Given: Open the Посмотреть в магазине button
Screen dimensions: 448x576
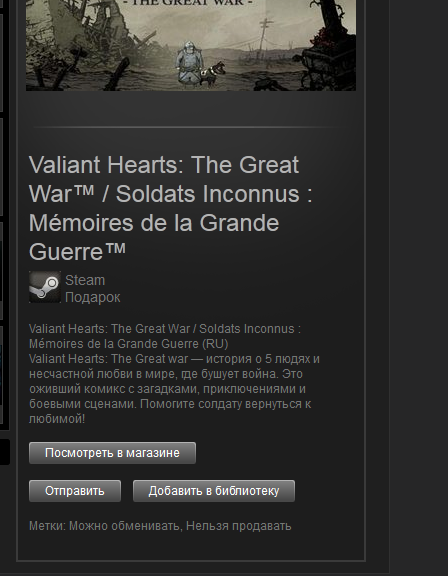Looking at the screenshot, I should coord(112,453).
